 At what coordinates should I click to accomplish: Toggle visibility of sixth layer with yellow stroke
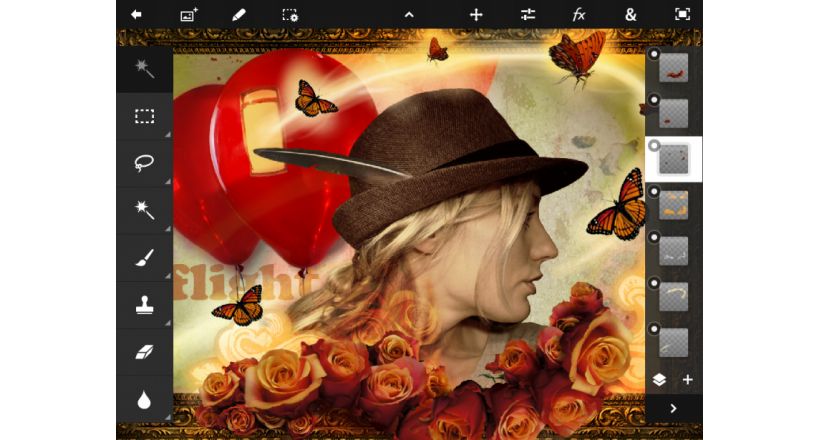[x=654, y=283]
